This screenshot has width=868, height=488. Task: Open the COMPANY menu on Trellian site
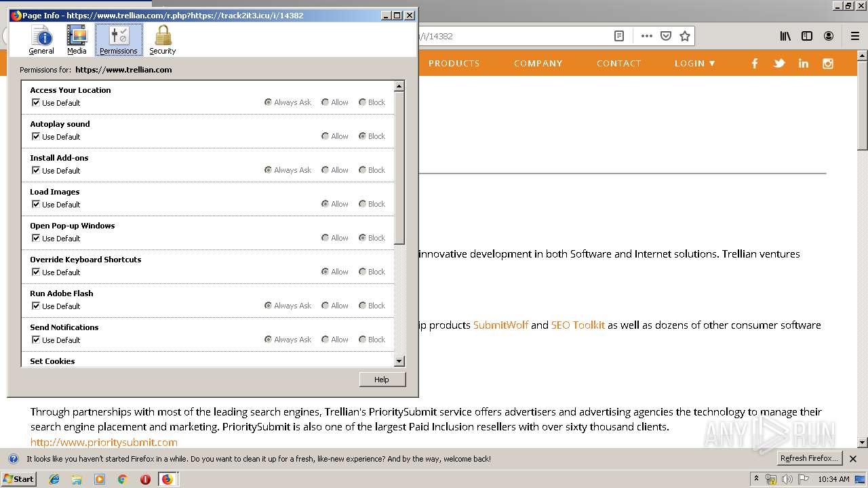coord(538,63)
